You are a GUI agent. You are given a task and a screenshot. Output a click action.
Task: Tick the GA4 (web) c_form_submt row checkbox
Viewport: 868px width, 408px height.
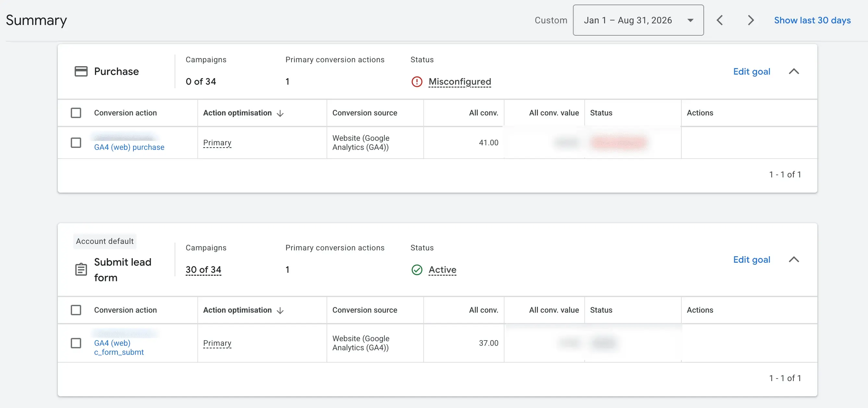(76, 343)
